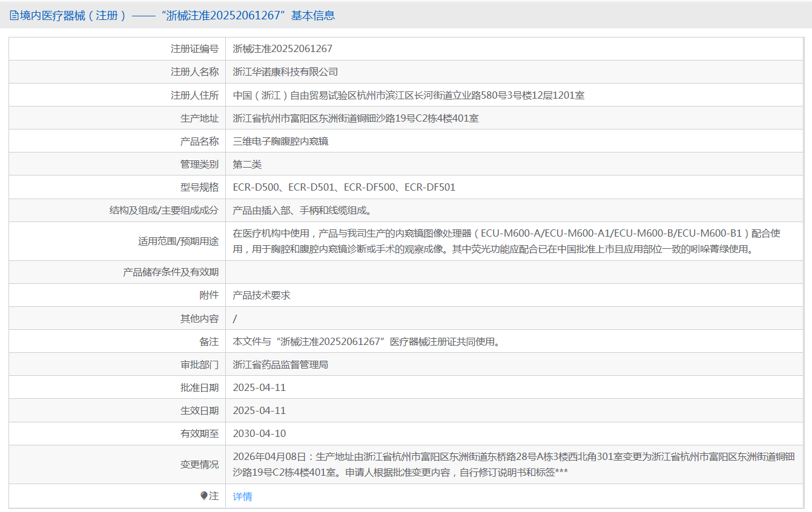Select the 生产地址 label
The width and height of the screenshot is (812, 512).
point(199,118)
